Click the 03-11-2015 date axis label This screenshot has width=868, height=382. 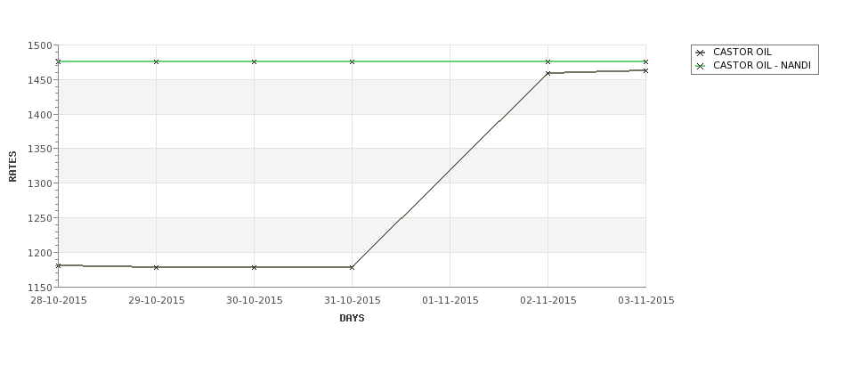coord(646,301)
